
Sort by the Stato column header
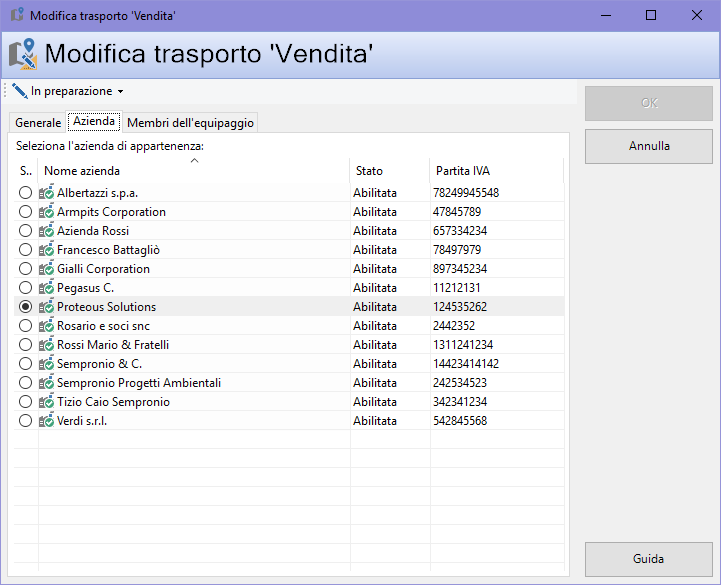pyautogui.click(x=389, y=171)
